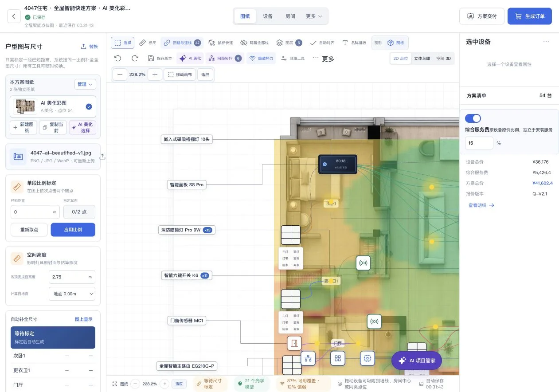The height and width of the screenshot is (392, 559).
Task: Save version with 保存版本
Action: [160, 58]
